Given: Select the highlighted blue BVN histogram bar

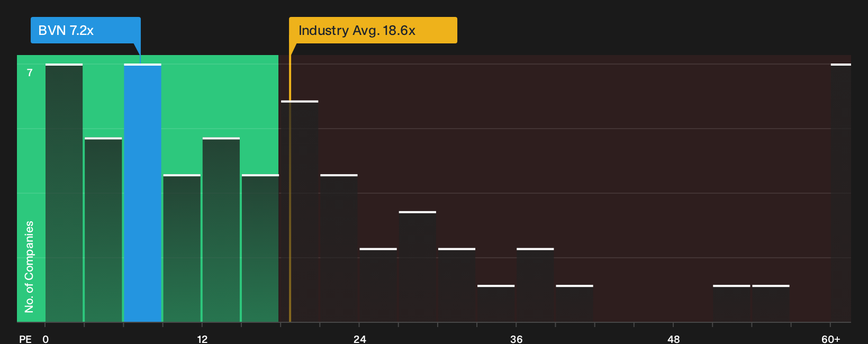Looking at the screenshot, I should click(x=142, y=193).
